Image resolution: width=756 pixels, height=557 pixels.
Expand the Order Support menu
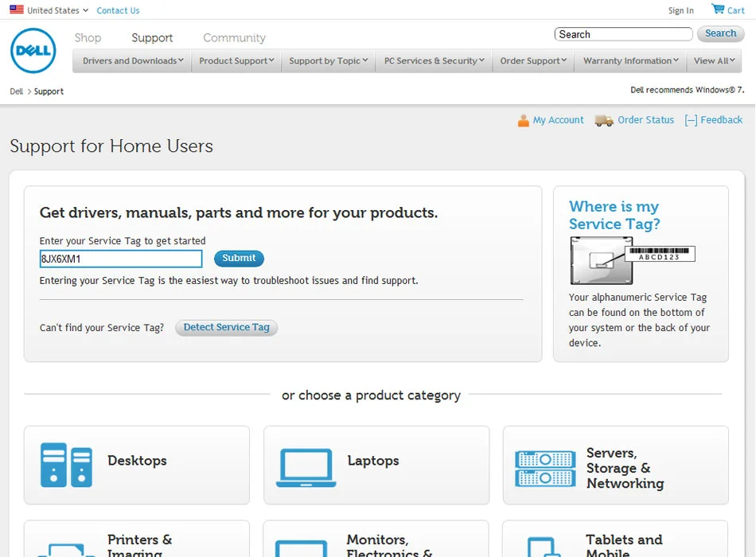[533, 60]
